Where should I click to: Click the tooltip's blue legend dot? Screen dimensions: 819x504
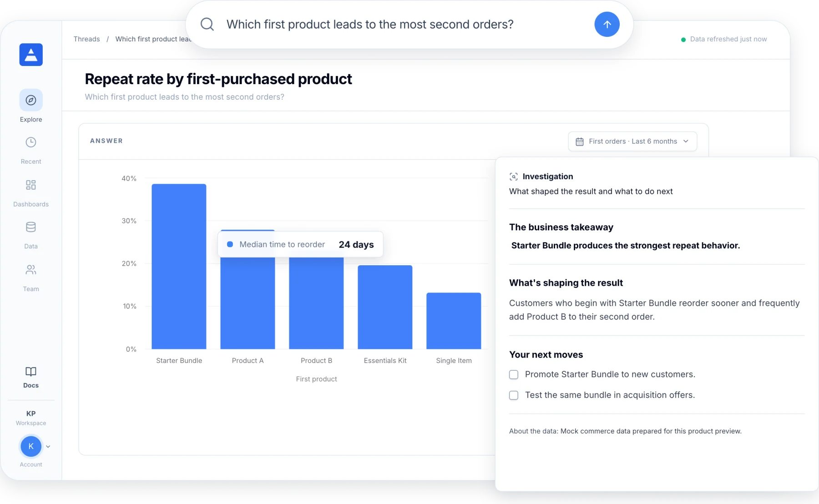(x=230, y=244)
